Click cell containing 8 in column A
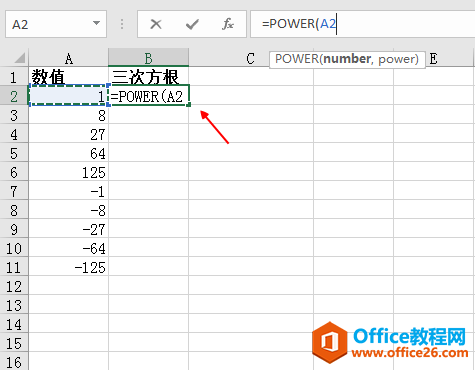Viewport: 475px width, 370px height. pos(69,115)
